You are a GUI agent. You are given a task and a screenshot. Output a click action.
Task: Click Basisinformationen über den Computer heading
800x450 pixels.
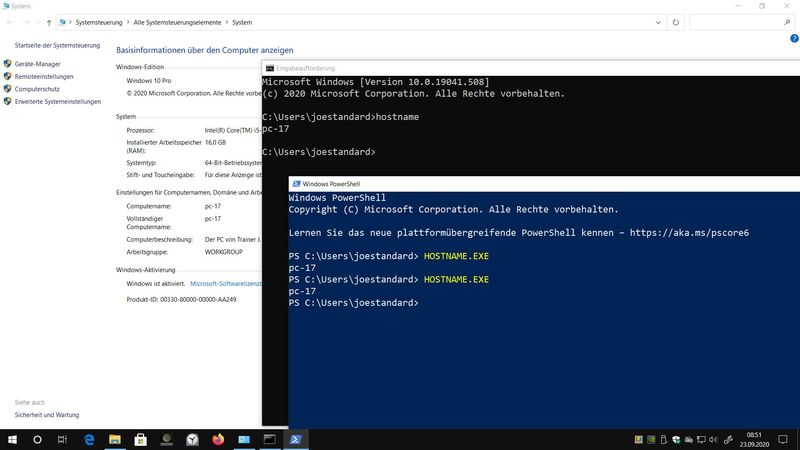click(205, 50)
